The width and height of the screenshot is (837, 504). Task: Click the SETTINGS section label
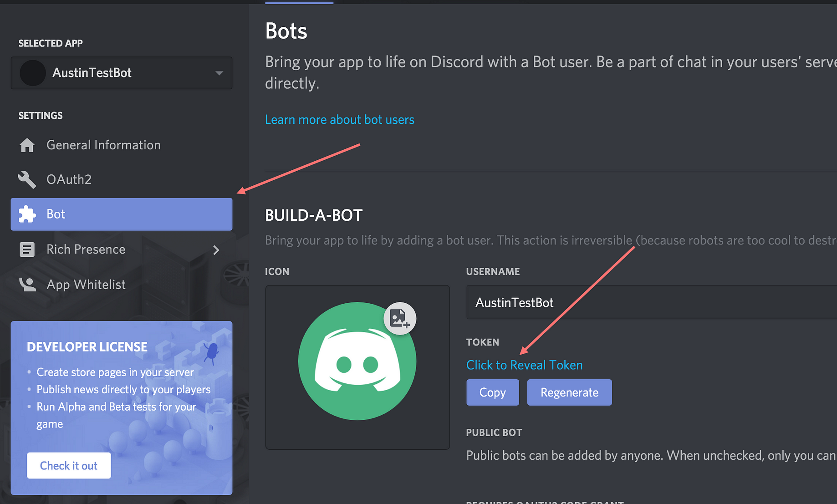point(41,116)
